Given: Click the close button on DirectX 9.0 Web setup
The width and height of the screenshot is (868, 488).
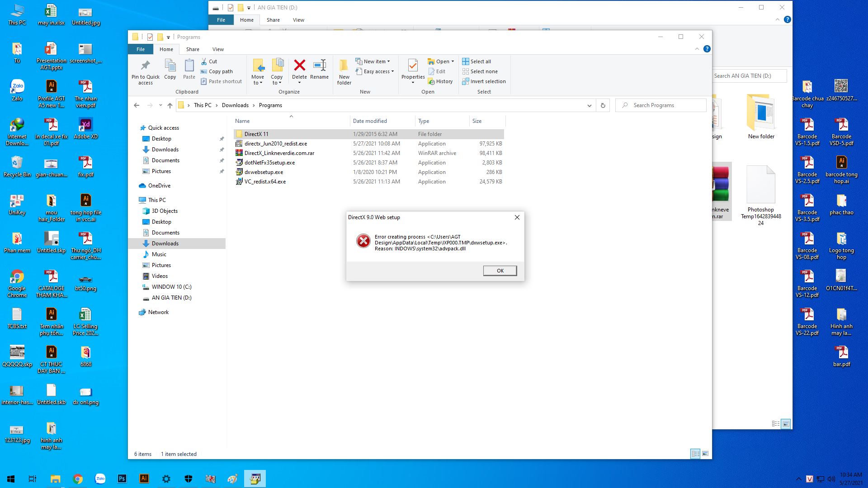Looking at the screenshot, I should coord(517,217).
